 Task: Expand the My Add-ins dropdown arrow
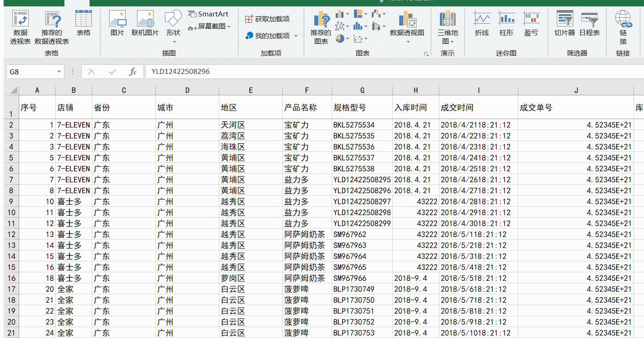[x=296, y=36]
